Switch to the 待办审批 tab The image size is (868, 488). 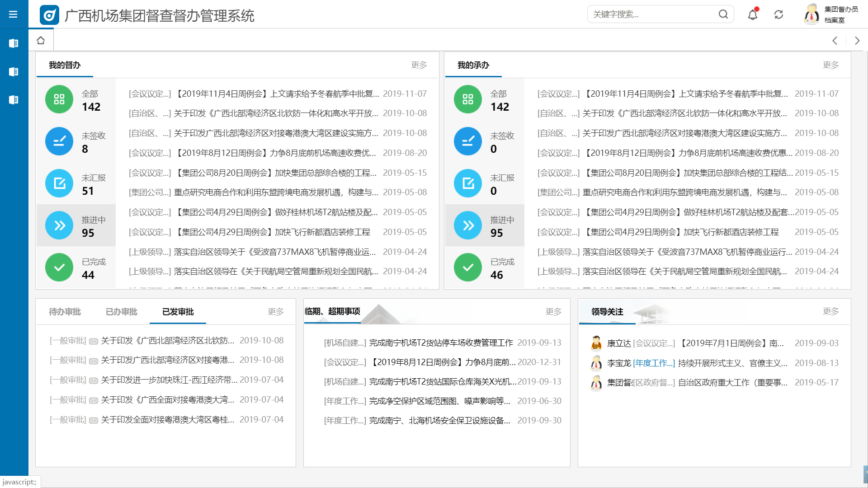pos(65,312)
